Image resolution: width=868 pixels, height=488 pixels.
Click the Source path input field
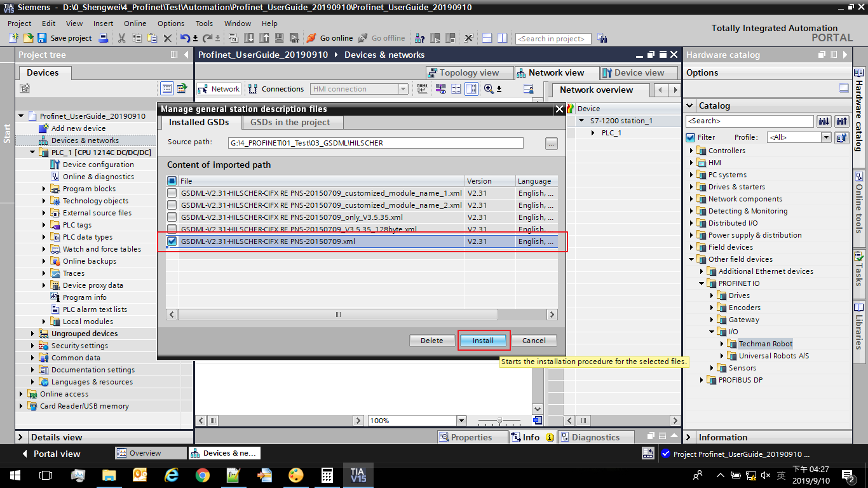(376, 143)
